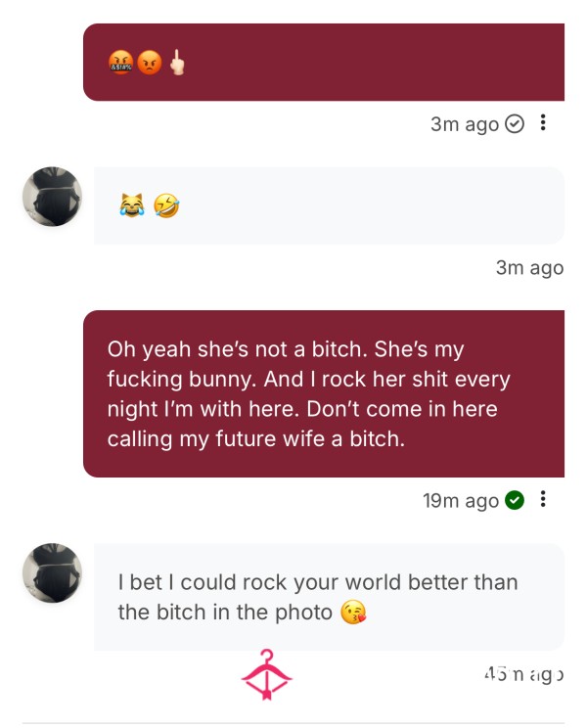Open the sender's avatar beside the kiss message
The image size is (587, 728).
pyautogui.click(x=53, y=573)
